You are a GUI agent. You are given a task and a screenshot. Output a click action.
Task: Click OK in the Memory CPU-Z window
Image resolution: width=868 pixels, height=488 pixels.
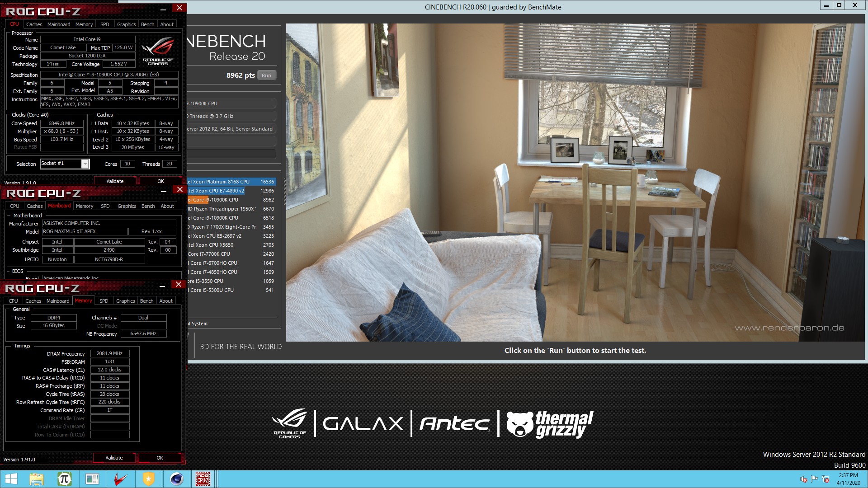tap(160, 458)
